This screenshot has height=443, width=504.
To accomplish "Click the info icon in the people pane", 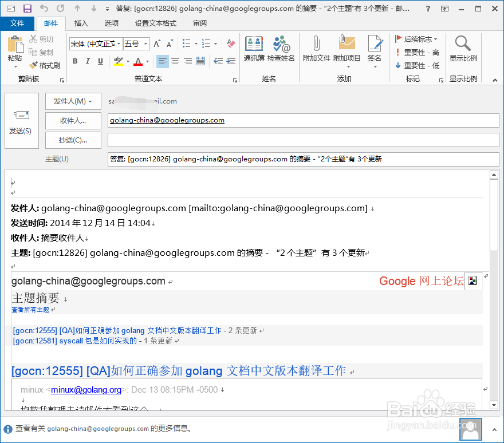I will click(8, 429).
